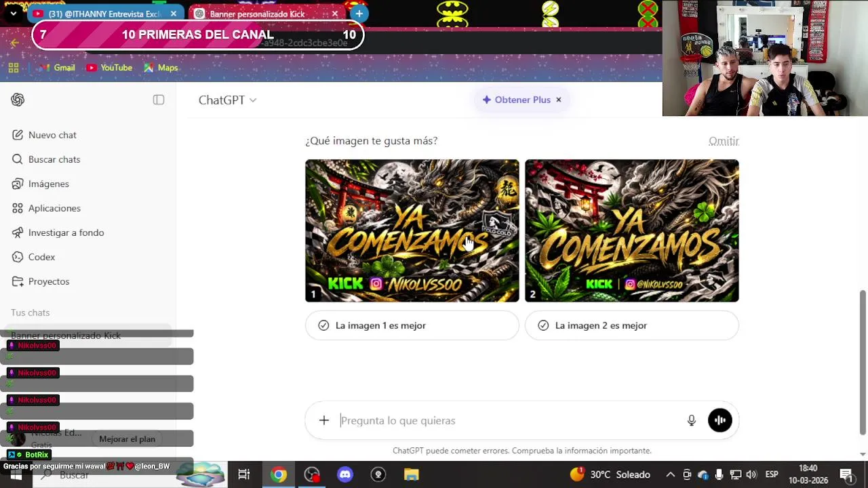Switch to the ITHANNY Entrevista YouTube tab

coord(106,14)
